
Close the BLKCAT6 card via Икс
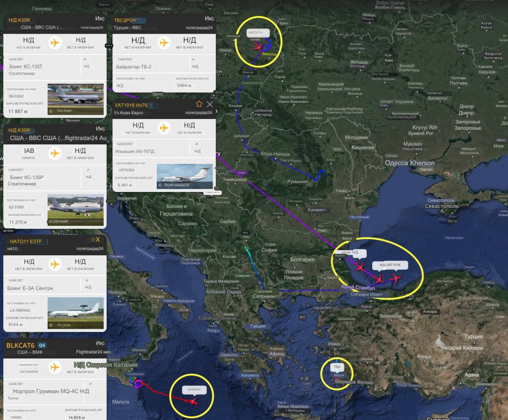(x=100, y=343)
